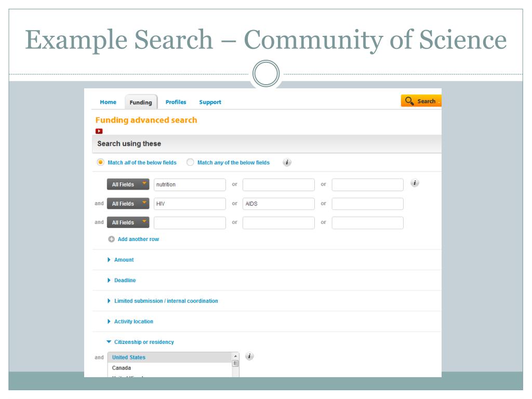Open the Support tab
This screenshot has height=399, width=532.
tap(210, 102)
